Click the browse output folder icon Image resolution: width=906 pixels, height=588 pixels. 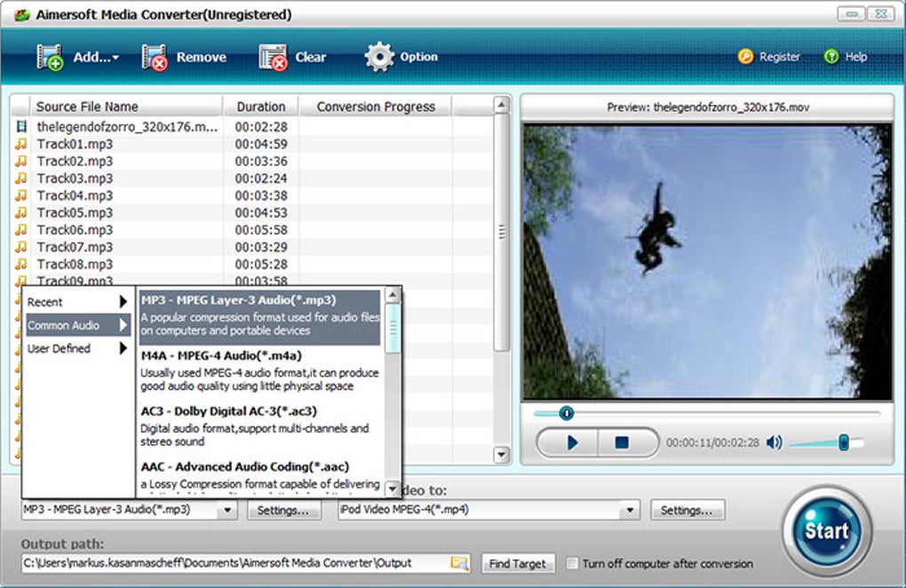click(460, 563)
